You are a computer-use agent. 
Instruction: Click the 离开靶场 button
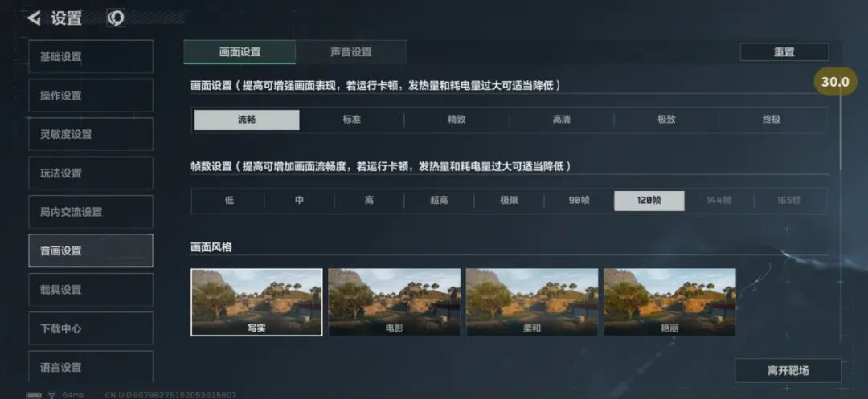pos(788,370)
